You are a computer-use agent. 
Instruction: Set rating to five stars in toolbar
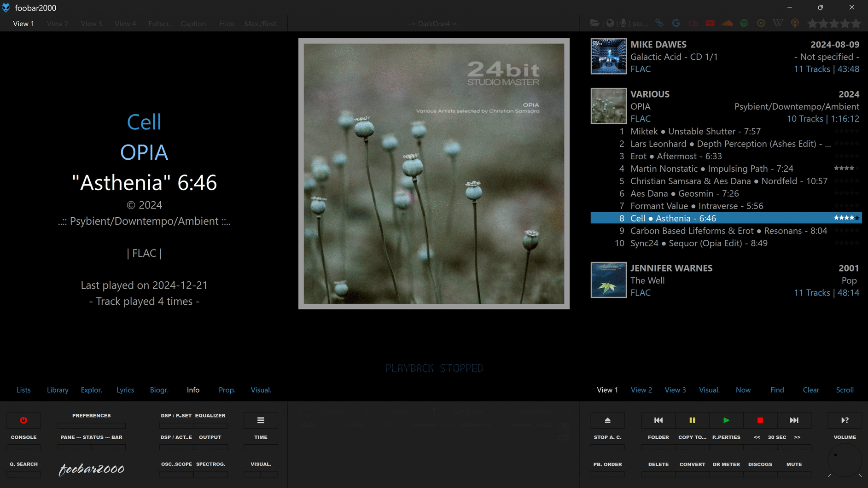(856, 23)
